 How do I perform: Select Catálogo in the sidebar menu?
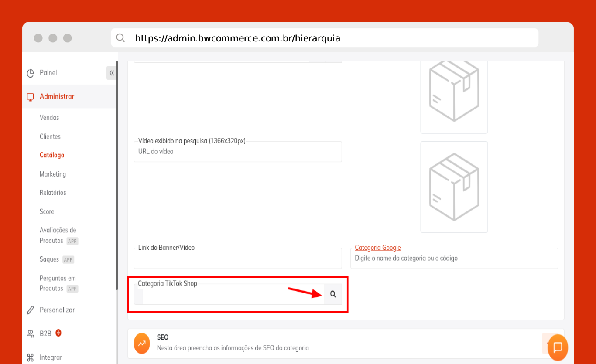pyautogui.click(x=52, y=155)
